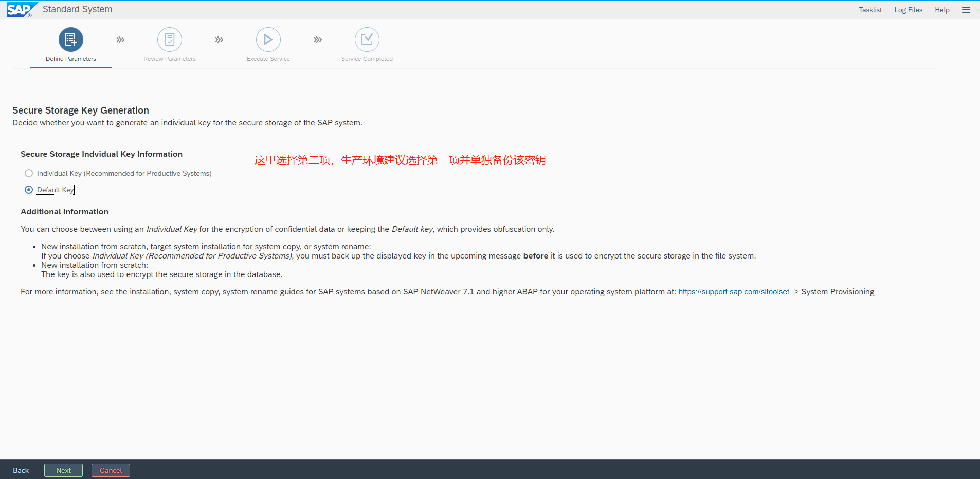
Task: Open the Log Files menu
Action: pyautogui.click(x=908, y=10)
